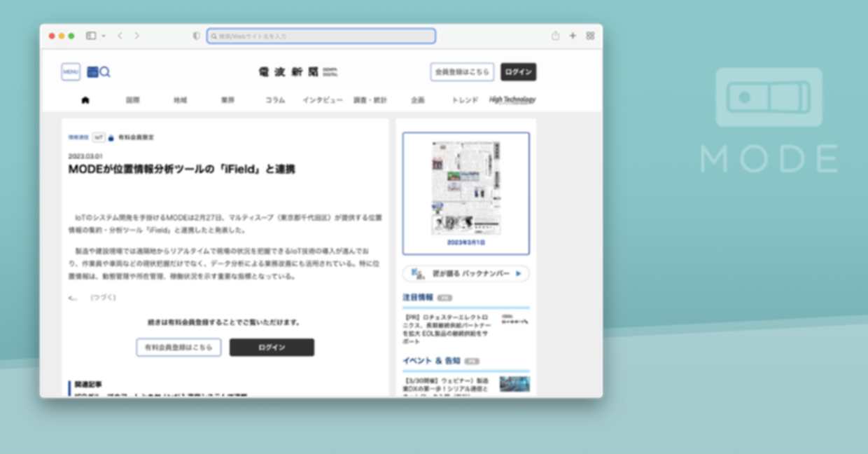This screenshot has height=454, width=868.
Task: Click 有料会員登録はこちら button below article
Action: point(178,348)
